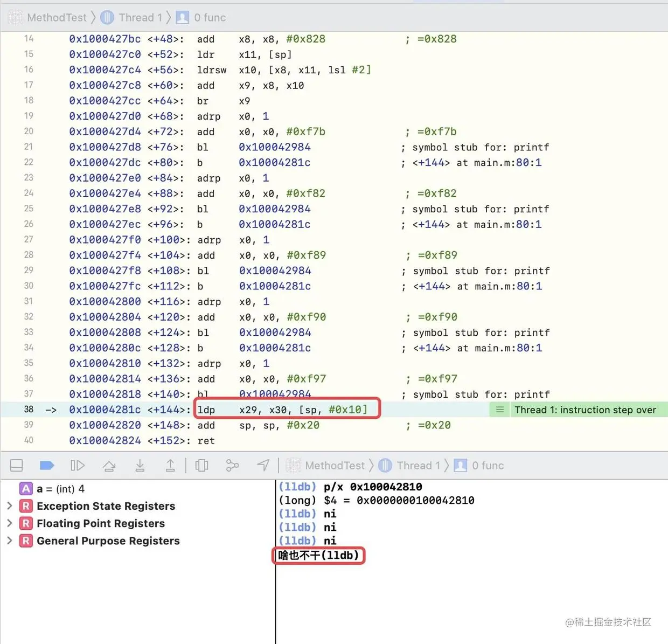The width and height of the screenshot is (668, 644).
Task: Click comment '=0x828' on line 14
Action: pos(437,39)
